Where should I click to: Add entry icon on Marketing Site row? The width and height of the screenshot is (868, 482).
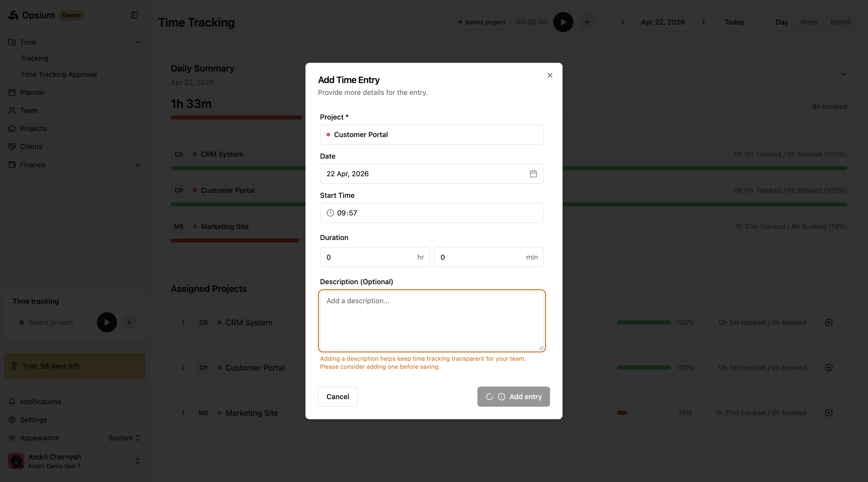829,413
